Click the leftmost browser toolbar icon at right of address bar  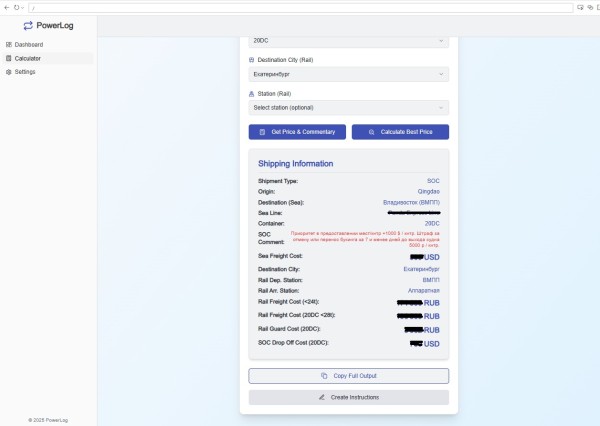coord(580,7)
